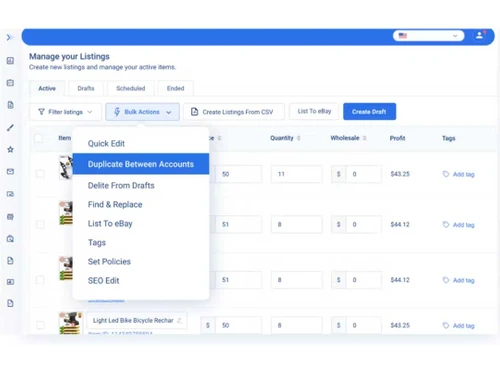Click the Create Draft button
The image size is (500, 375).
[x=369, y=111]
